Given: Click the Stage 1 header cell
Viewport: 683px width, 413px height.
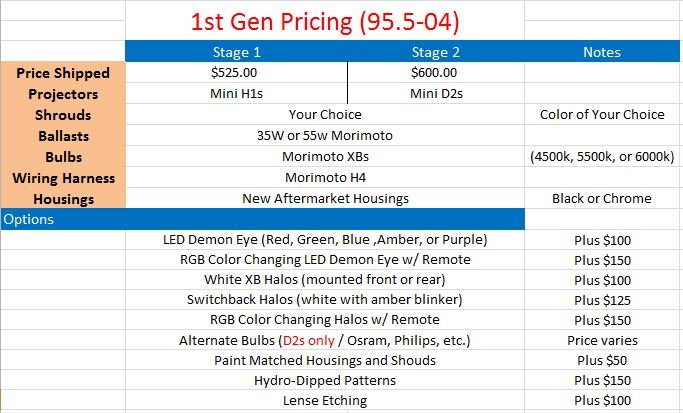Looking at the screenshot, I should click(237, 52).
